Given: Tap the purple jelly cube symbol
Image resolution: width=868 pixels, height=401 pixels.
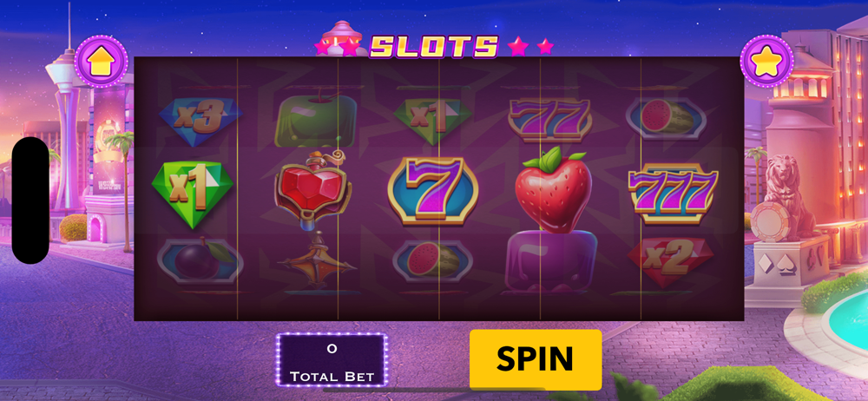Looking at the screenshot, I should 549,262.
